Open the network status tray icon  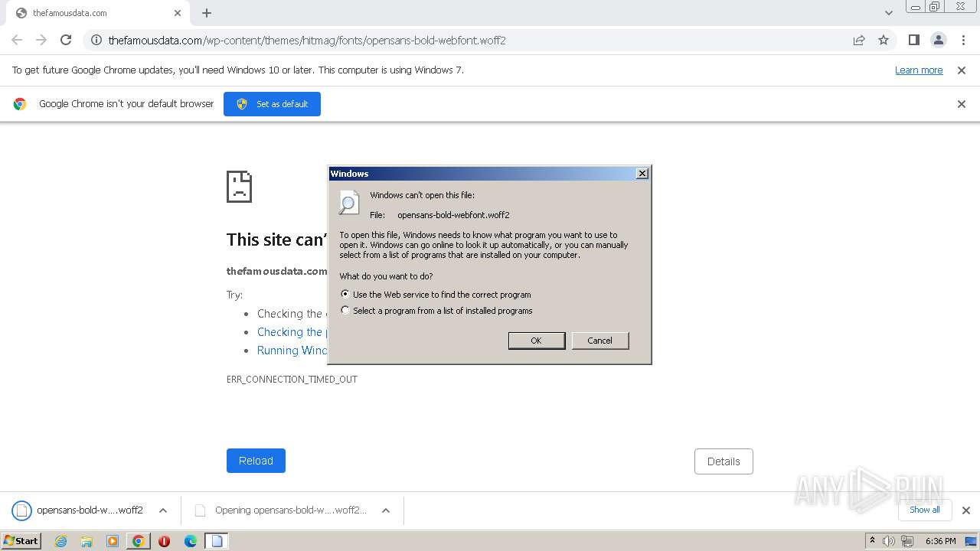[x=907, y=541]
